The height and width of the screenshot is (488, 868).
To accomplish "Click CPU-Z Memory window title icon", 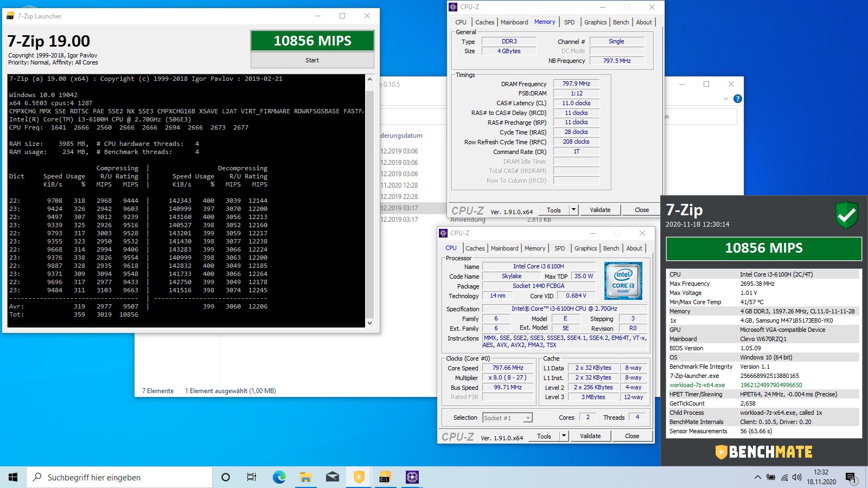I will (x=453, y=7).
